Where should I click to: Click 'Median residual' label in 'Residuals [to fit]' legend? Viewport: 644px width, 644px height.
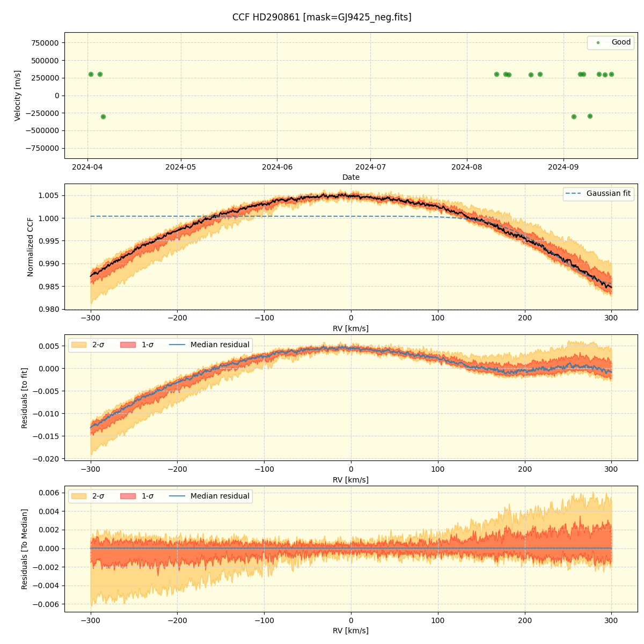[x=220, y=345]
